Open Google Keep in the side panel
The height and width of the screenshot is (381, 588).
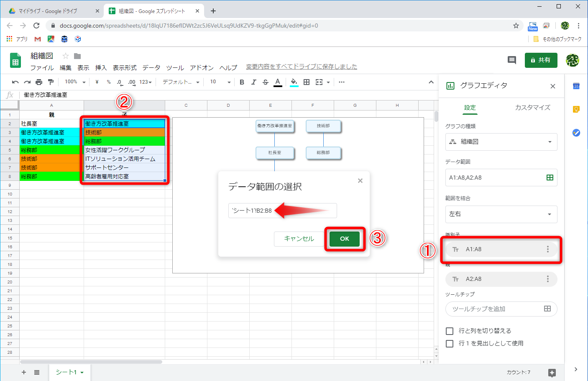click(x=576, y=109)
